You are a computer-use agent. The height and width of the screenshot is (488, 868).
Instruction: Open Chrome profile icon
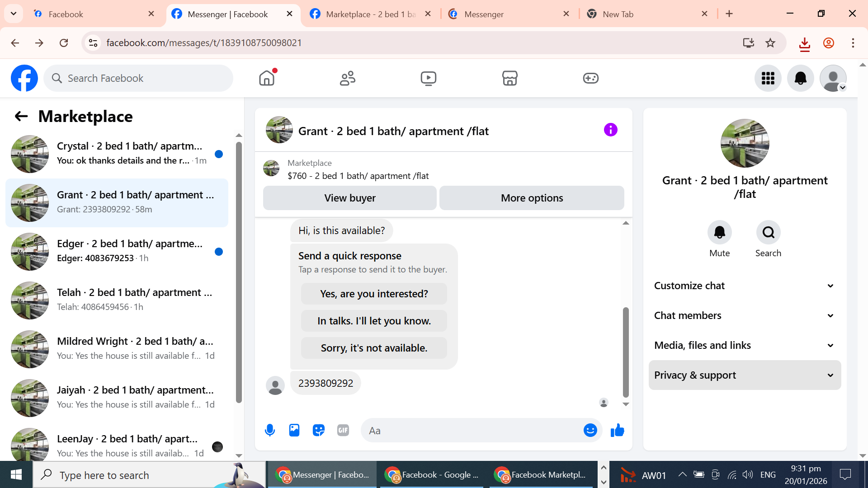(828, 43)
